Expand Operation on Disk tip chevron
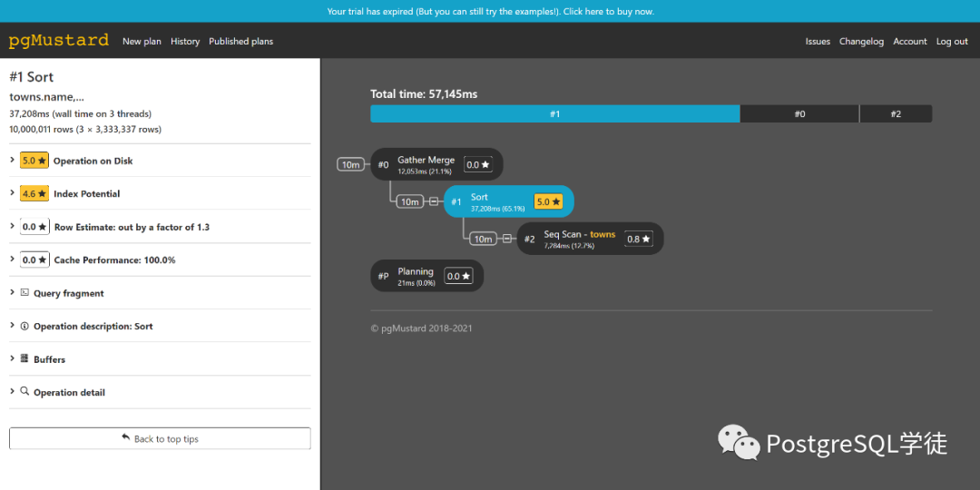 tap(13, 160)
